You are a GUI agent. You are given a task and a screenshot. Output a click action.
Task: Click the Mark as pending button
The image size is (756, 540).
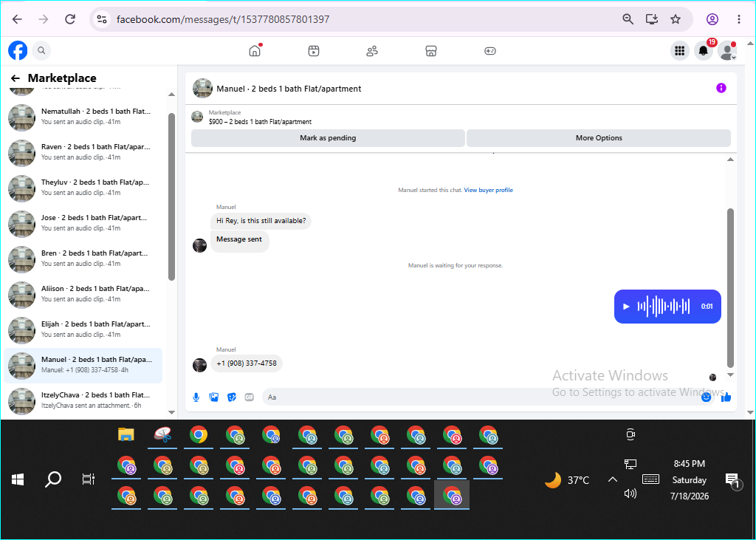tap(328, 138)
